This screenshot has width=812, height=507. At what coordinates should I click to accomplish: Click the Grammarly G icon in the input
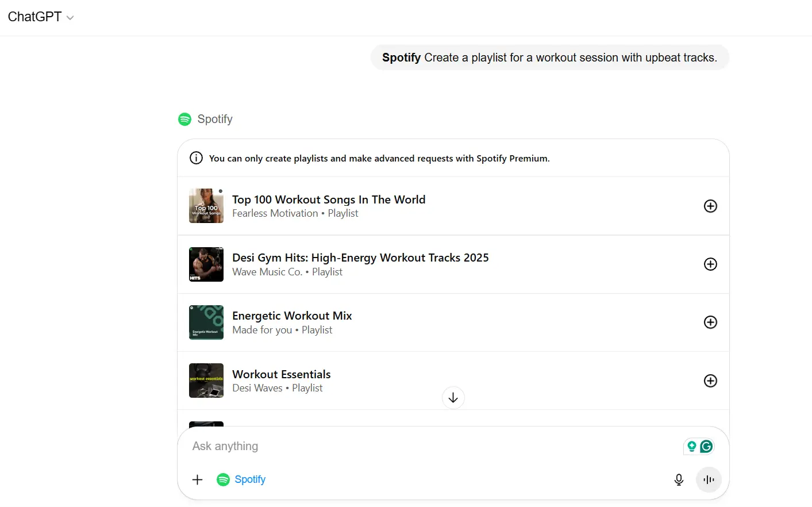pos(706,446)
